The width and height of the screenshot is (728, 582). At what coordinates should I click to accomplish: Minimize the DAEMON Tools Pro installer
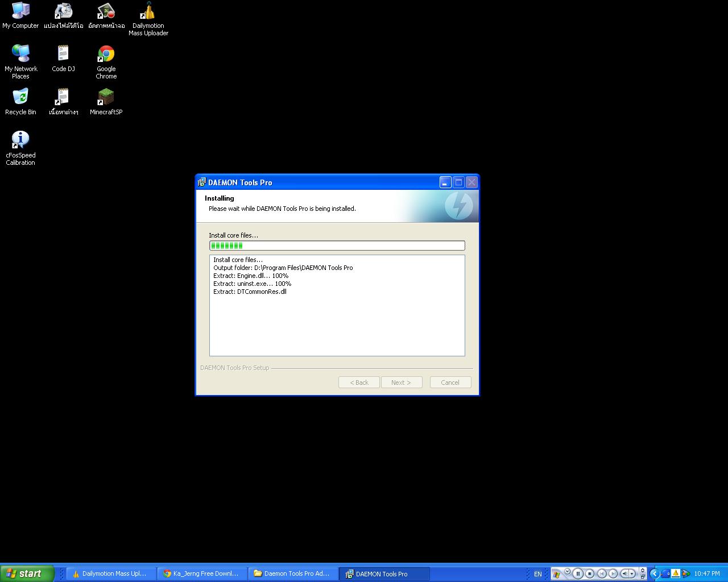click(445, 182)
